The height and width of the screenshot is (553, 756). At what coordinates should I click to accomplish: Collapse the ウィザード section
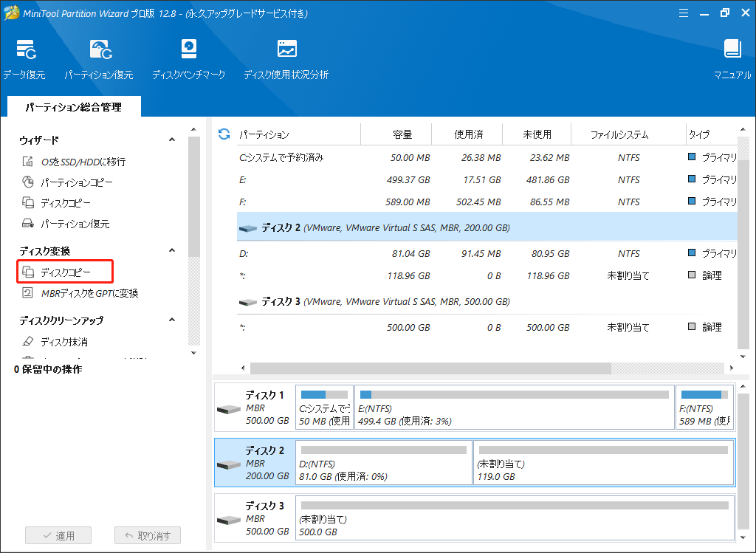click(172, 140)
